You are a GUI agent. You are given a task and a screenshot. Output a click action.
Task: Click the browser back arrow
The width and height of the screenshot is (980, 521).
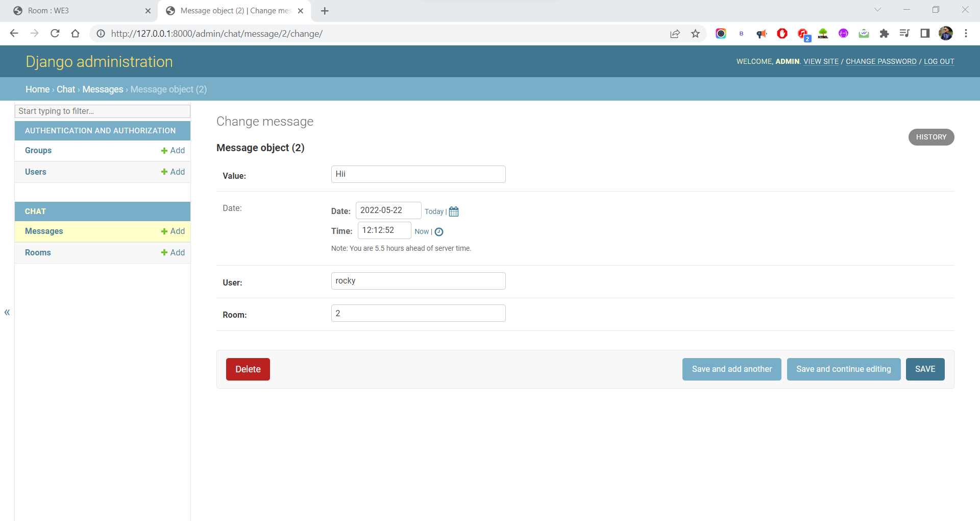pyautogui.click(x=14, y=34)
